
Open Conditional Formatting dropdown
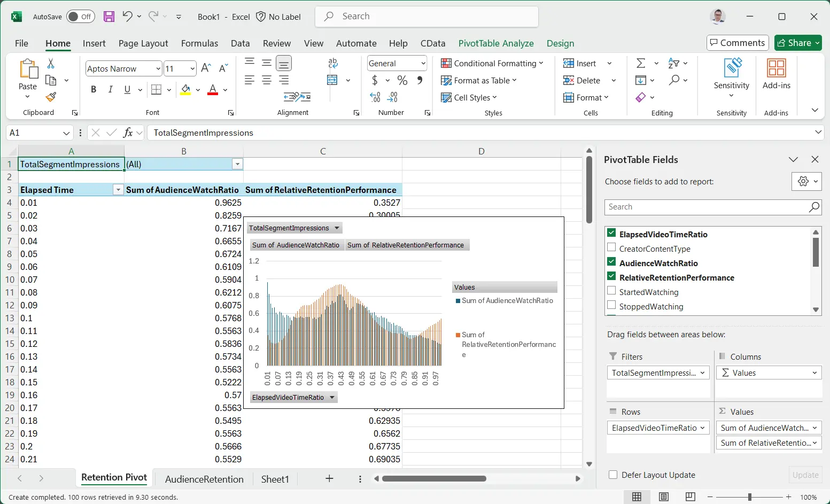coord(492,63)
